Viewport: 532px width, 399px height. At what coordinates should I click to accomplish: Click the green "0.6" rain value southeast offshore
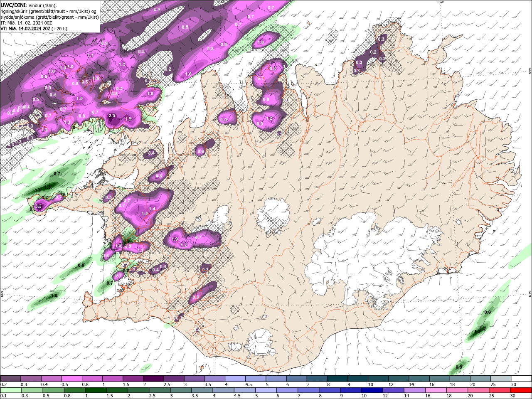point(488,312)
